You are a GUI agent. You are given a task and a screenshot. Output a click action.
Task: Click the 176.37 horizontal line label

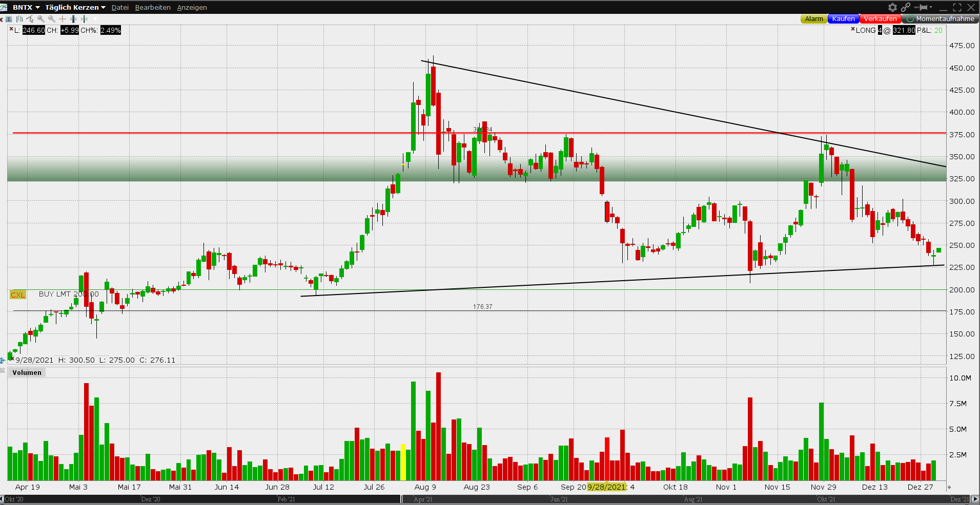pyautogui.click(x=482, y=307)
